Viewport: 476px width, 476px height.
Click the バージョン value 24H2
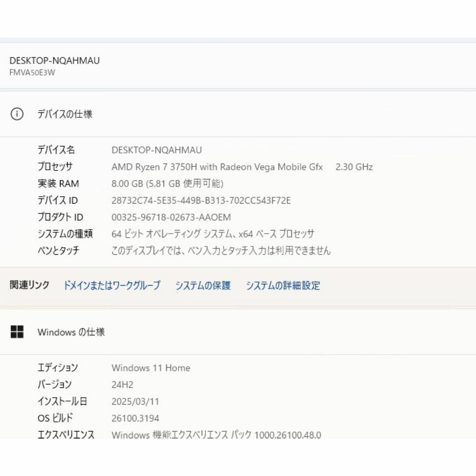tap(123, 385)
